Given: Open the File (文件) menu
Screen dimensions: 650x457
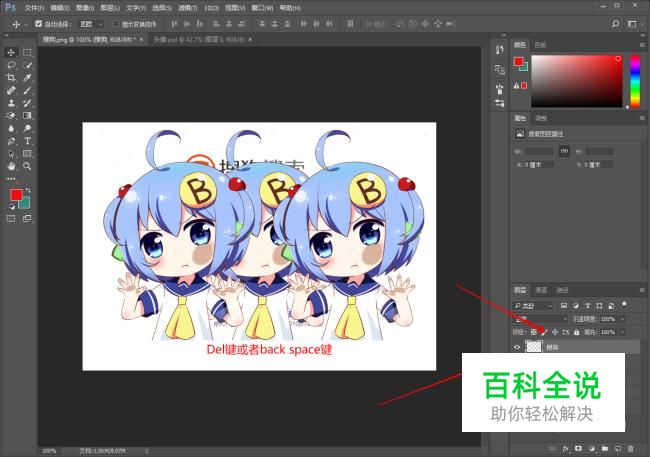Looking at the screenshot, I should (34, 8).
